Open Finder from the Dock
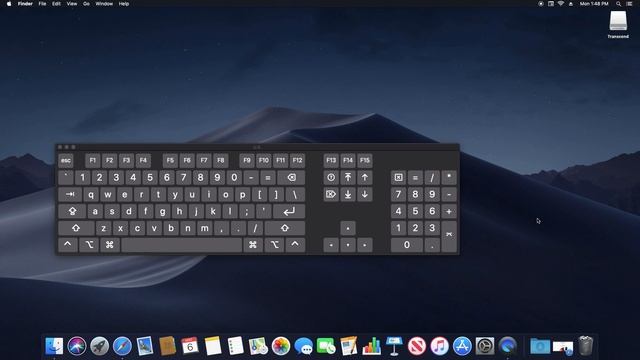The image size is (640, 360). click(54, 346)
